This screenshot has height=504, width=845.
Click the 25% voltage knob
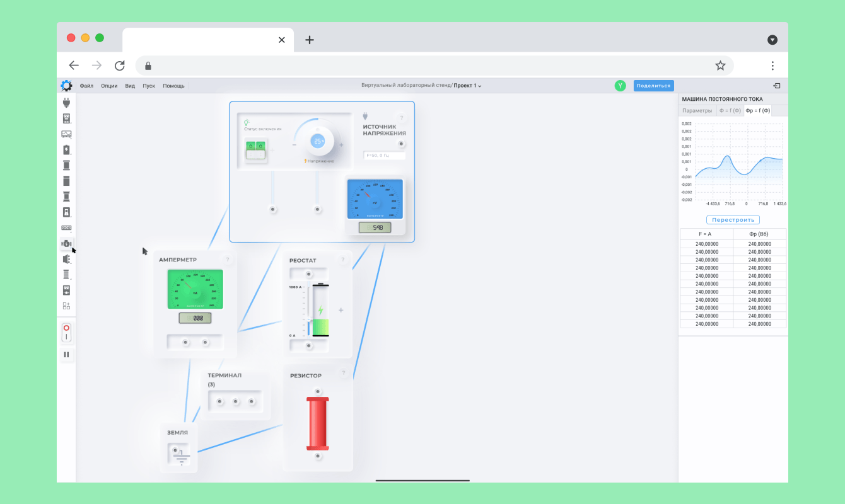coord(319,141)
